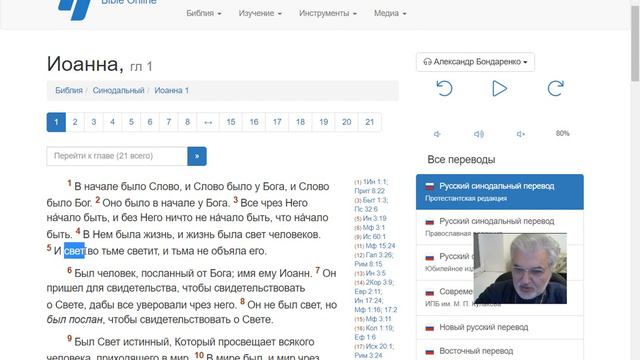Open cross-reference Рим 8:15

pos(368,264)
